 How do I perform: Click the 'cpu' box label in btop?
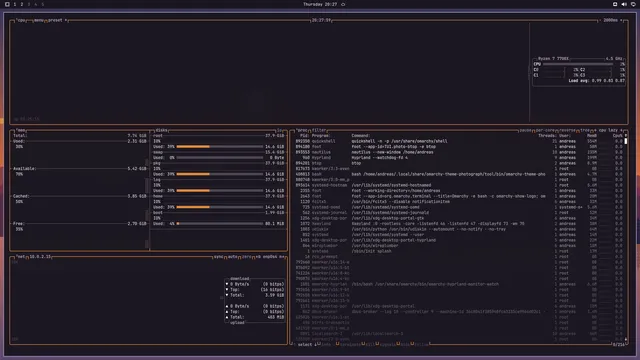pos(21,20)
